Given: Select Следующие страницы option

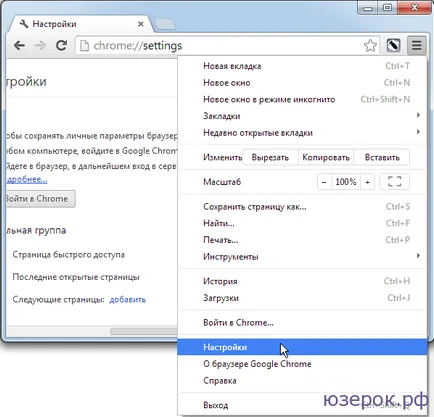Looking at the screenshot, I should coord(59,299).
